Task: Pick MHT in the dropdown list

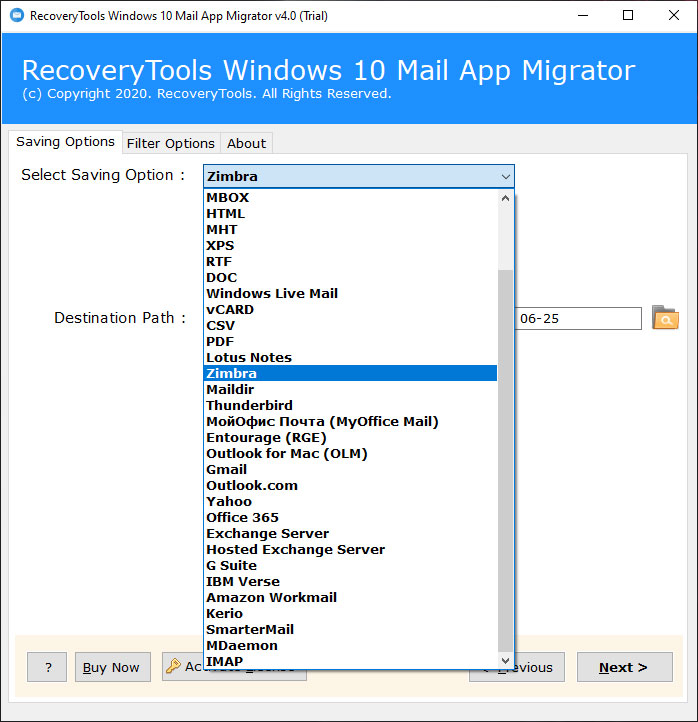Action: click(350, 229)
